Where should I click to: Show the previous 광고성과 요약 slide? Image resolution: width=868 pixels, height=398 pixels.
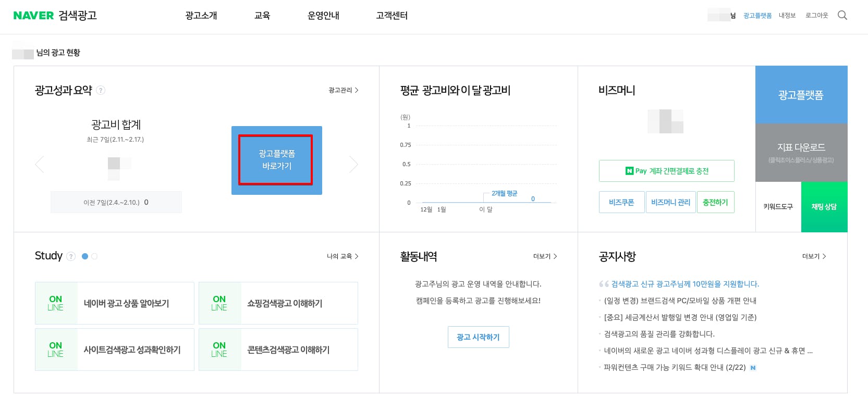point(40,164)
